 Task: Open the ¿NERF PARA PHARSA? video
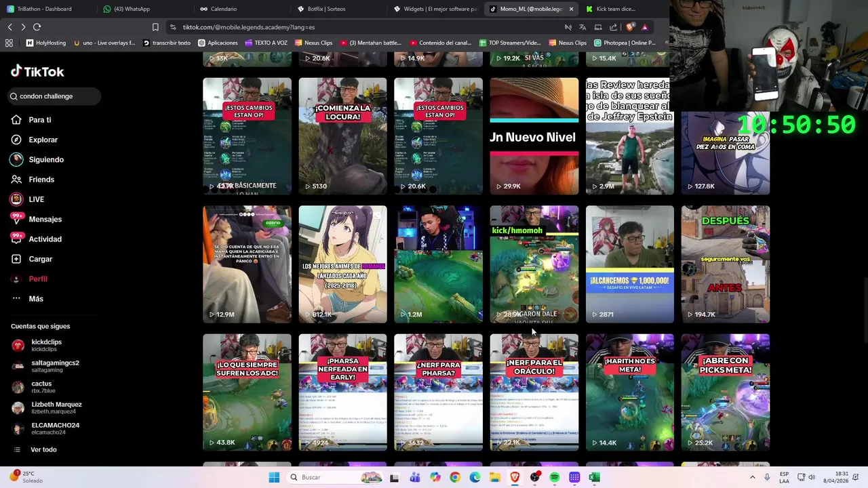438,392
